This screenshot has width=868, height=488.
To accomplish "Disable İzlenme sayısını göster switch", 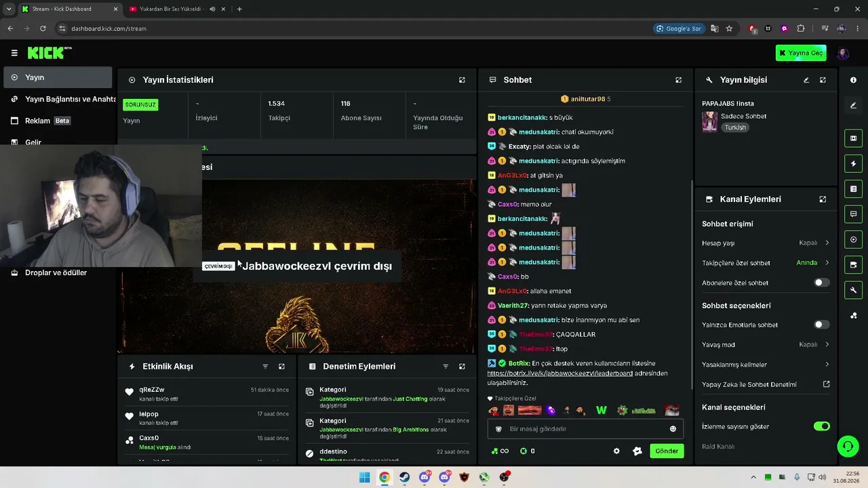I will [821, 426].
